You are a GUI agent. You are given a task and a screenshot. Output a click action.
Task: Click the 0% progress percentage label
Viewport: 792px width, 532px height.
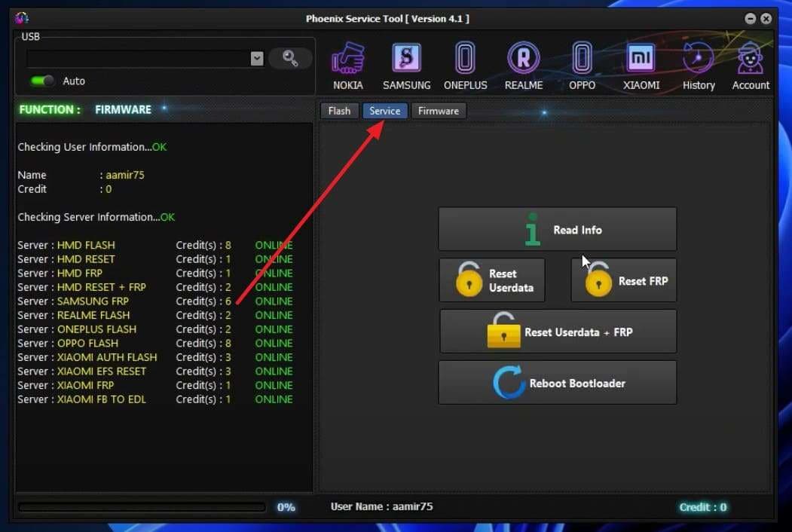pyautogui.click(x=286, y=506)
